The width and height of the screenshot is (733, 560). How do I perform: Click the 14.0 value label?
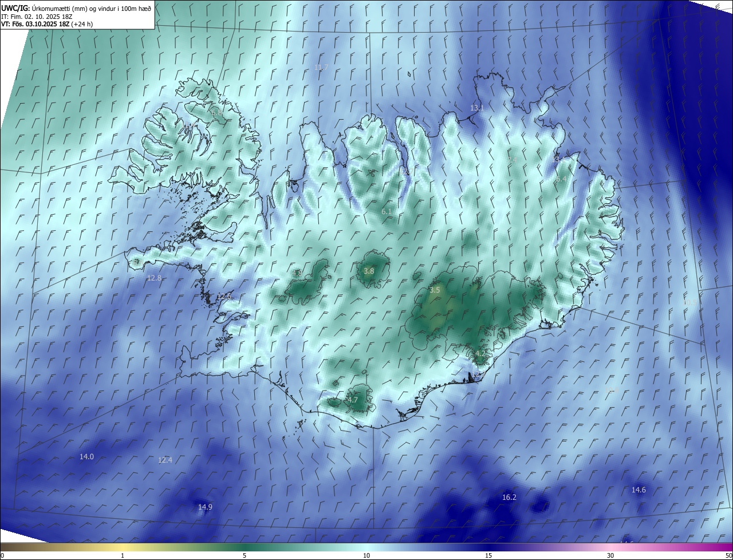pos(86,456)
